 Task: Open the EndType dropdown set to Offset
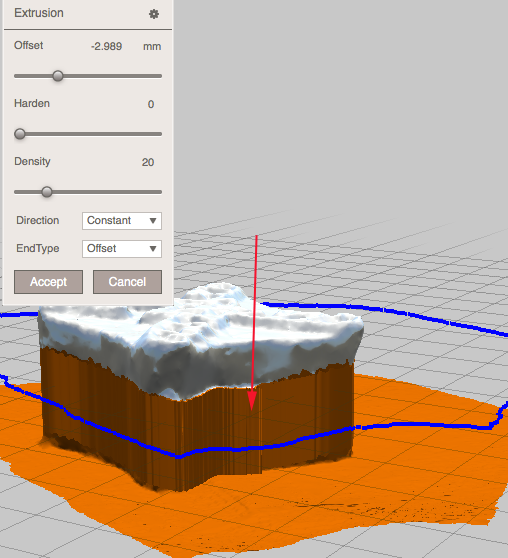coord(122,248)
